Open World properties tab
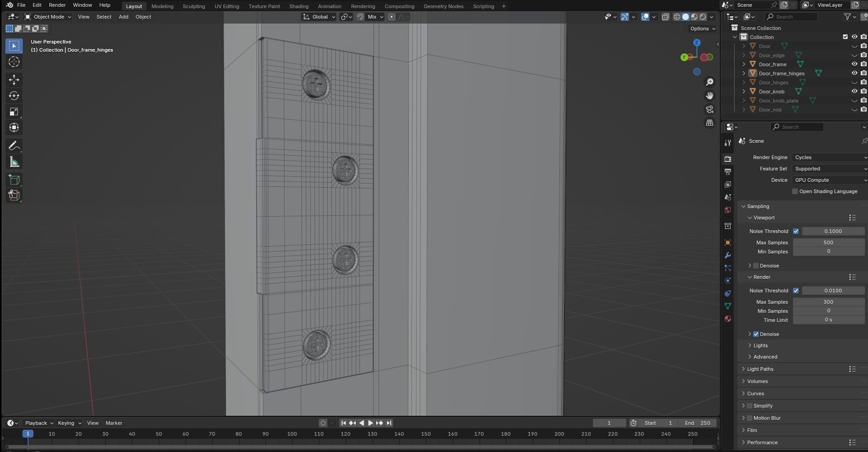Image resolution: width=868 pixels, height=452 pixels. tap(728, 210)
